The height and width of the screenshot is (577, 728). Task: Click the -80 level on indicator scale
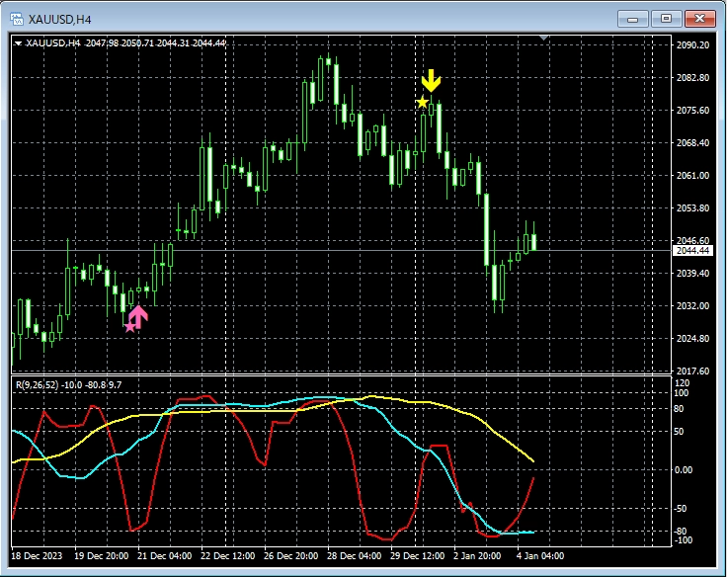(x=682, y=532)
